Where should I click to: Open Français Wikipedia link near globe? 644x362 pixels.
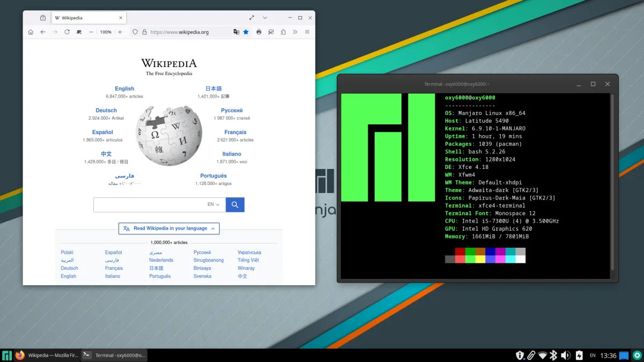pos(236,132)
